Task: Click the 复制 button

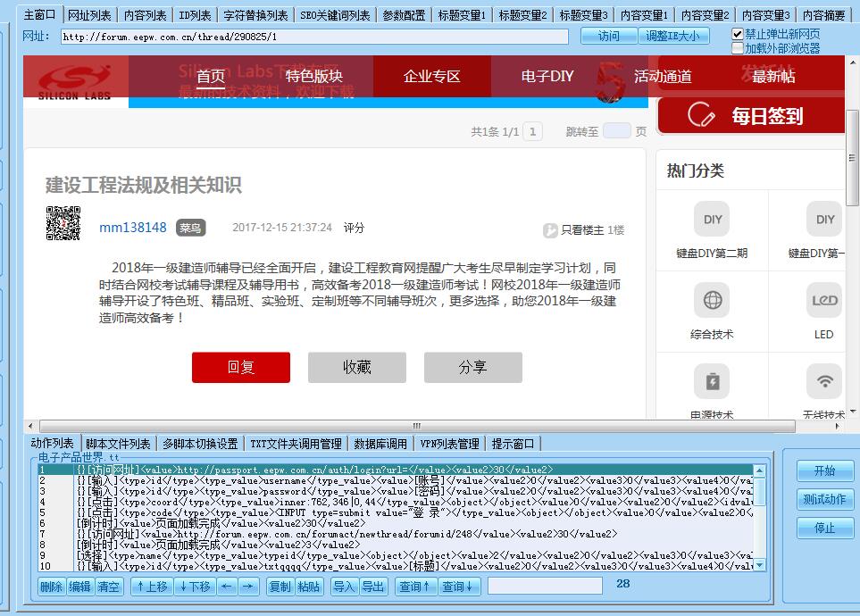Action: click(280, 587)
